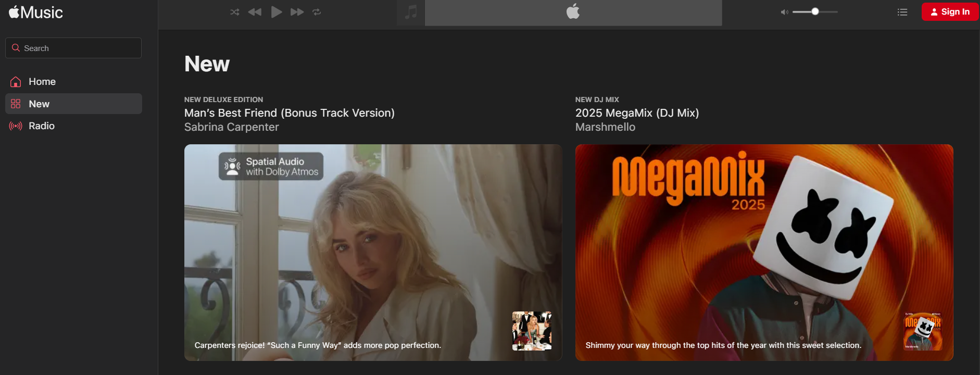The width and height of the screenshot is (980, 375).
Task: Click the NEW DELUXE EDITION label
Action: coord(224,99)
